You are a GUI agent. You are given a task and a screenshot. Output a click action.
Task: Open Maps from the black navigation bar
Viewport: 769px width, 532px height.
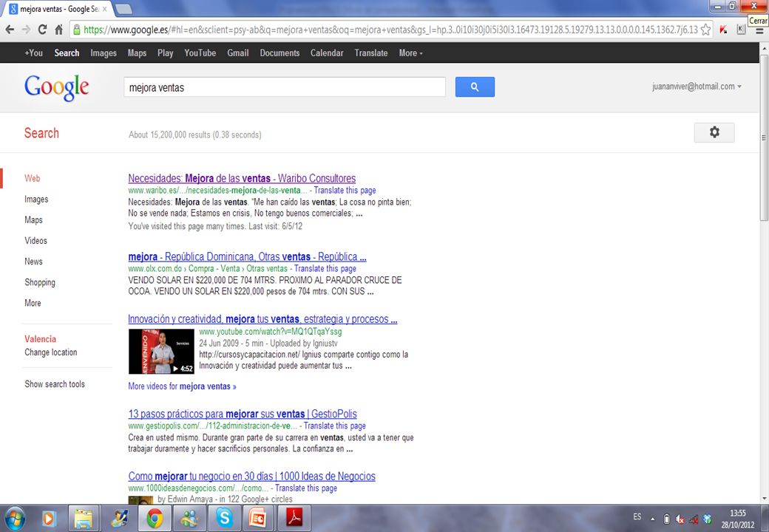coord(137,53)
